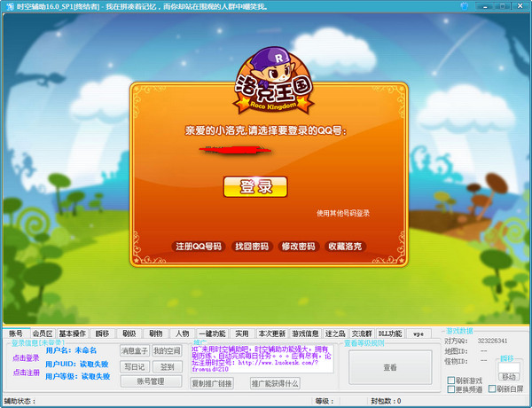
Task: Click the 辅助状态 status bar entry
Action: pyautogui.click(x=20, y=401)
